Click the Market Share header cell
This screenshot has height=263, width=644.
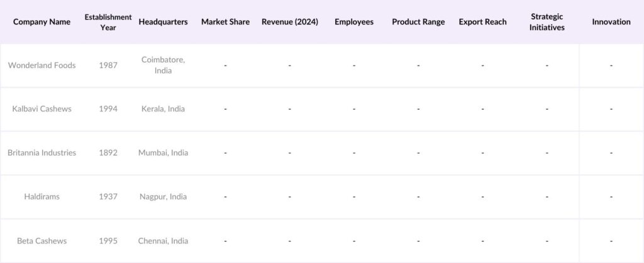[225, 22]
